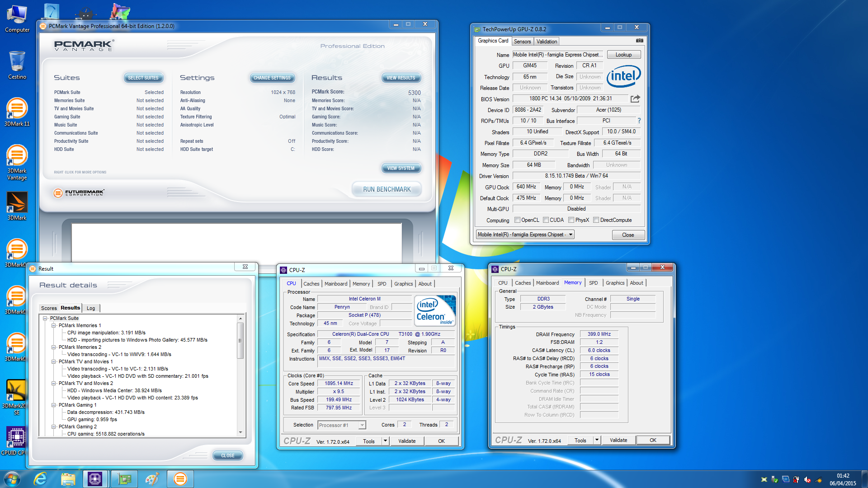The height and width of the screenshot is (488, 868).
Task: Click Validate in the CPU-Z CPU window
Action: pyautogui.click(x=407, y=441)
